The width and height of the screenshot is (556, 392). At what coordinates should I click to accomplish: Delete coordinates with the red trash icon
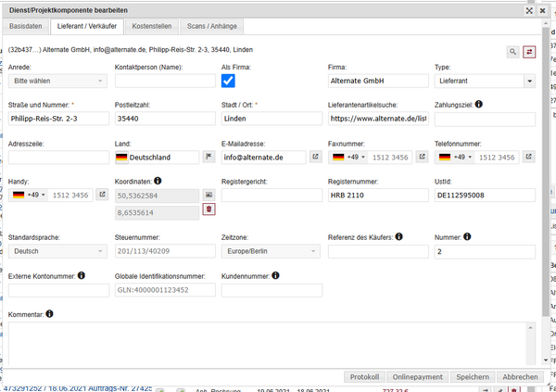click(x=209, y=209)
